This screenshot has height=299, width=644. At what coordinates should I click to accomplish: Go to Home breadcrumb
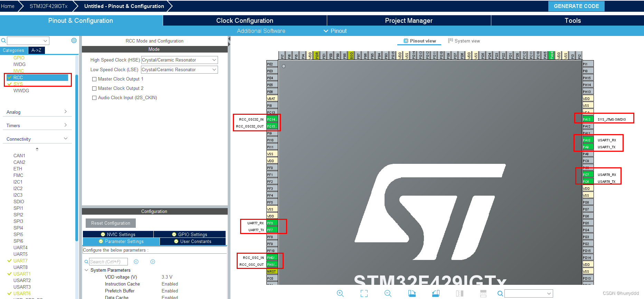[8, 6]
